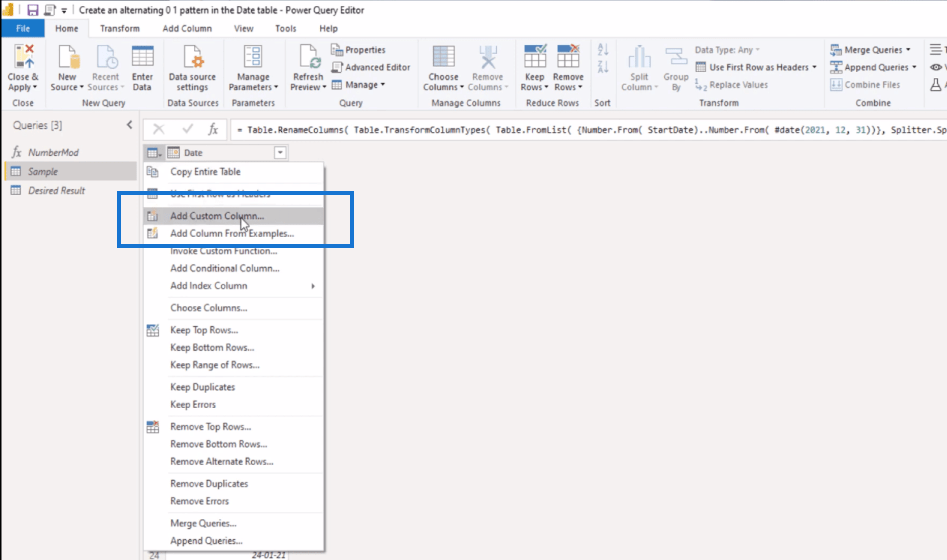Open the Manage query dropdown
Screen dimensions: 947x560
point(358,85)
